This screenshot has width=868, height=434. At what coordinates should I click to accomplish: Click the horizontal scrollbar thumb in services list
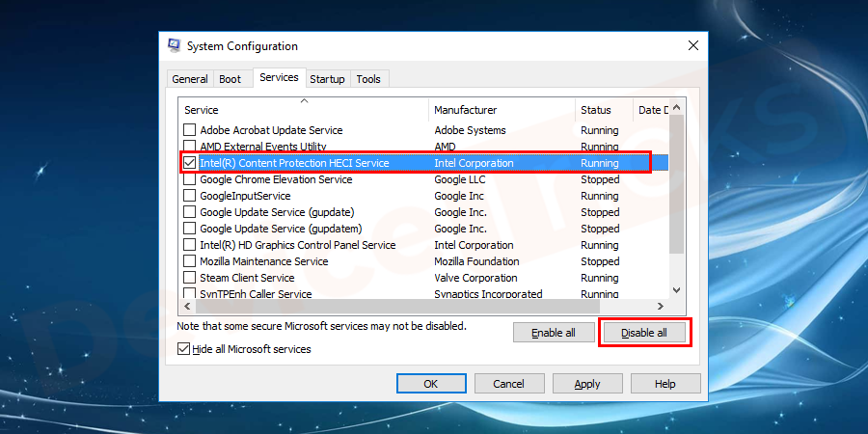(x=397, y=306)
